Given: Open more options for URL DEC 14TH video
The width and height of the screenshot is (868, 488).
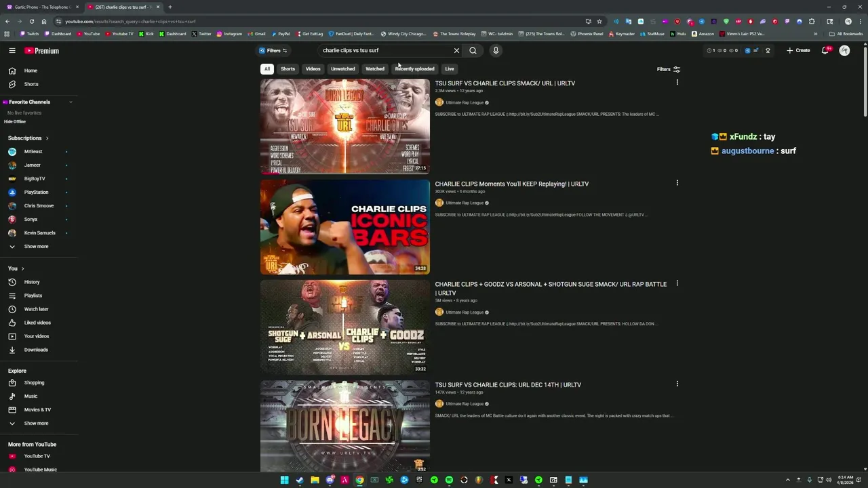Looking at the screenshot, I should [x=677, y=384].
